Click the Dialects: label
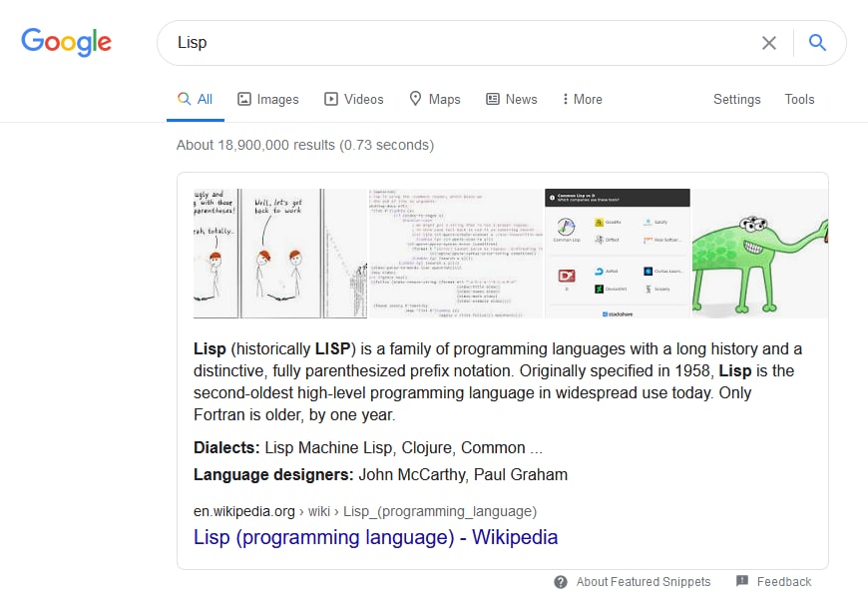This screenshot has height=613, width=868. 226,447
